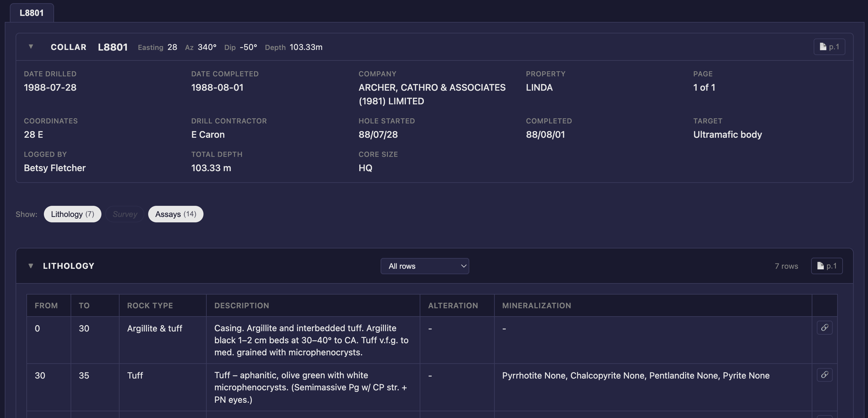Click the FROM column header
The height and width of the screenshot is (418, 868).
46,305
